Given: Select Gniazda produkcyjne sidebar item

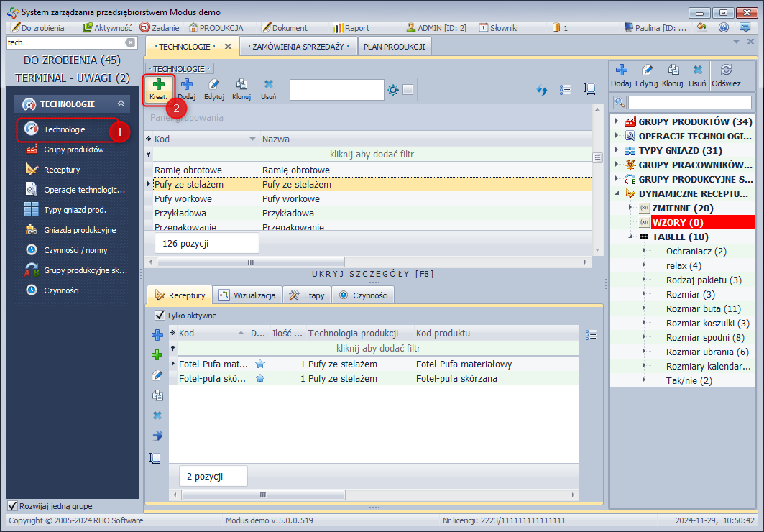Looking at the screenshot, I should (x=80, y=230).
